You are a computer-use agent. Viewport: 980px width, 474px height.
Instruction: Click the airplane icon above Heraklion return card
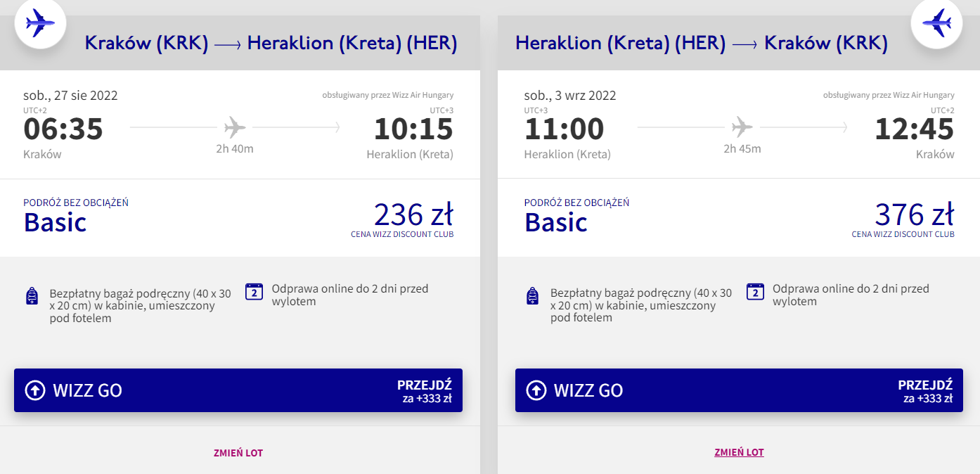(x=936, y=23)
